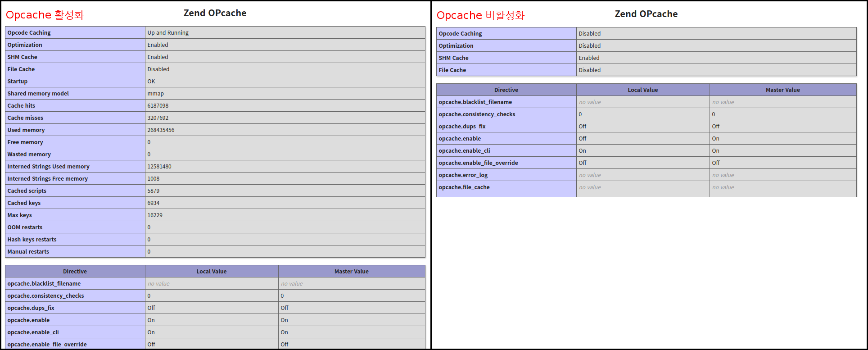Image resolution: width=868 pixels, height=350 pixels.
Task: Select the 'Shared memory model' label
Action: (x=38, y=93)
